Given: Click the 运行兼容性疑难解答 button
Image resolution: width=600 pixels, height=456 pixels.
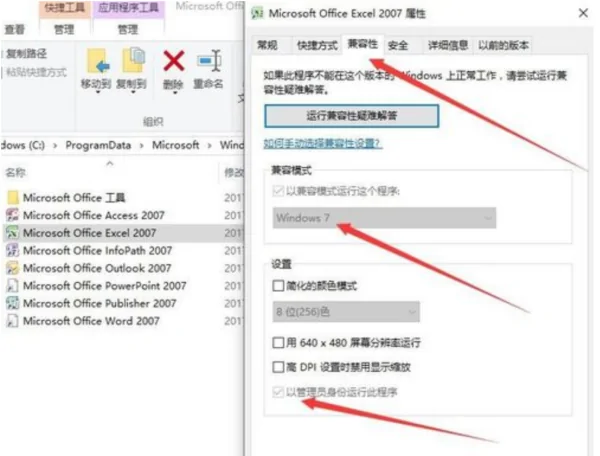Looking at the screenshot, I should tap(352, 116).
